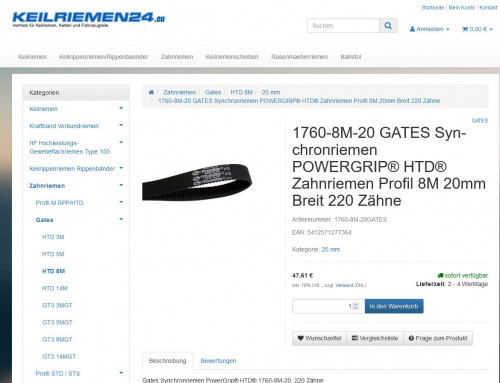Viewport: 500px width, 383px height.
Task: Switch to the Bewertungen tab
Action: (218, 361)
